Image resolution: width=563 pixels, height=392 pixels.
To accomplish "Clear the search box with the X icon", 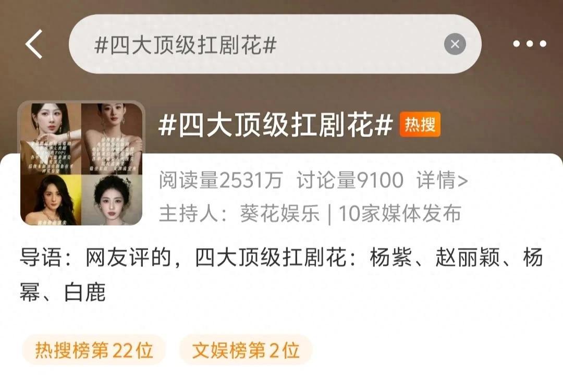I will pos(455,44).
